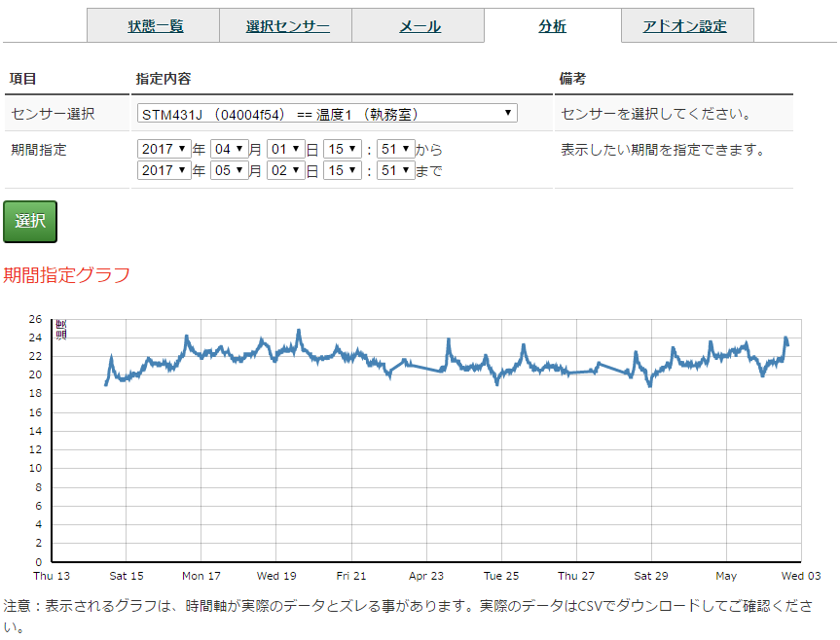The image size is (840, 640).
Task: Click the センサーを選択してください note
Action: (657, 114)
